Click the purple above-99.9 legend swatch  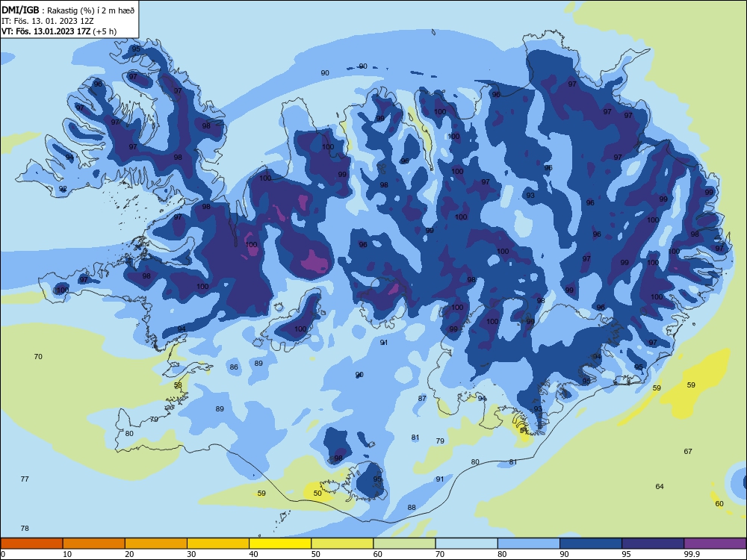(715, 544)
